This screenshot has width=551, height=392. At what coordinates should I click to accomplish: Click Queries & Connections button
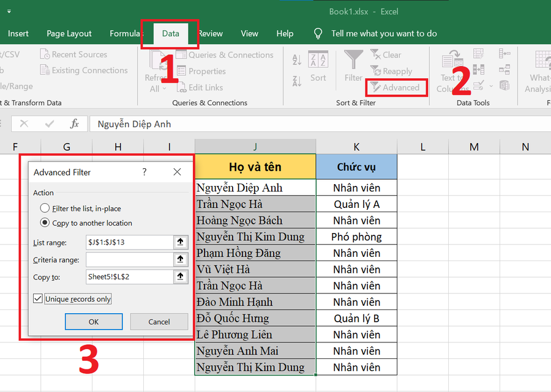coord(225,55)
